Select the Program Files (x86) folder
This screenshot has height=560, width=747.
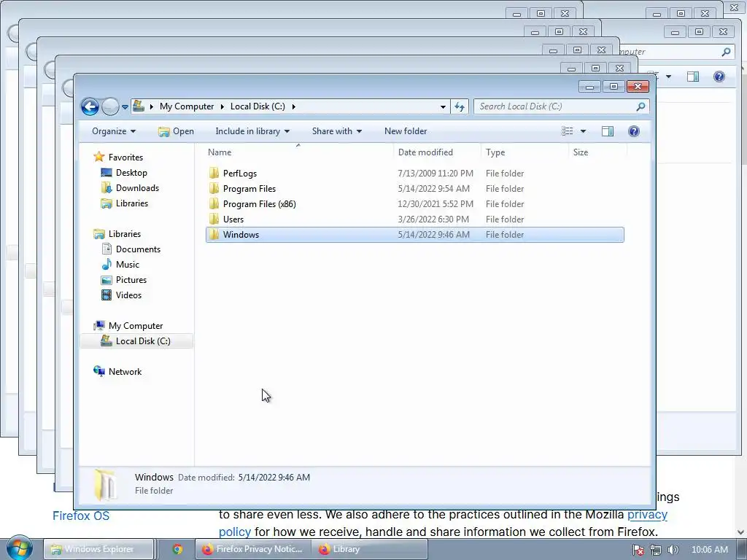tap(259, 204)
